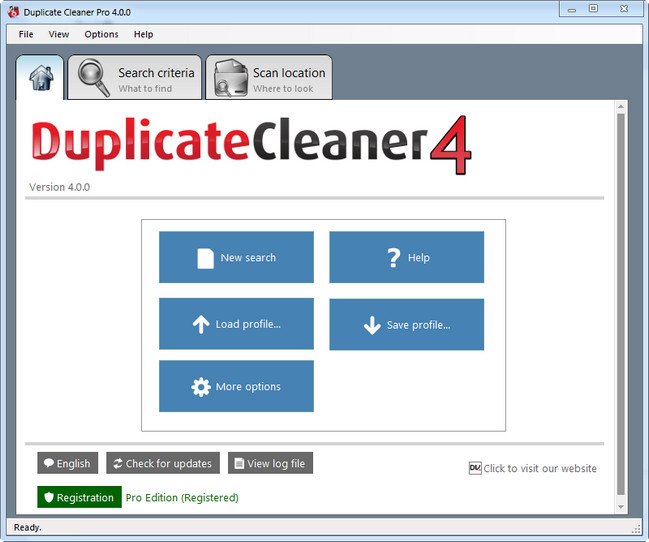649x542 pixels.
Task: Click the Load profile... tile
Action: click(236, 324)
